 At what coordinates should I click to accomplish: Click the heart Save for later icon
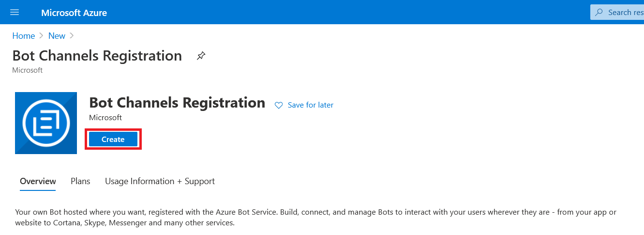click(279, 105)
